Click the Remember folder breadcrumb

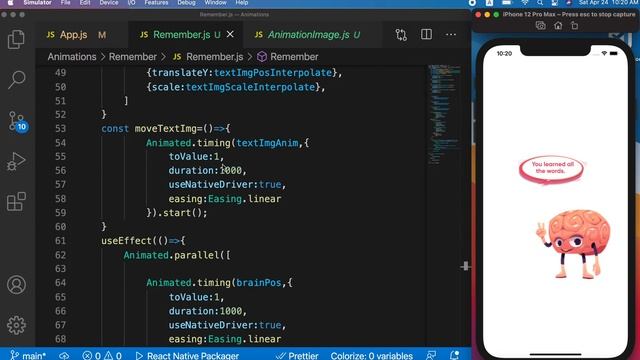pyautogui.click(x=133, y=57)
